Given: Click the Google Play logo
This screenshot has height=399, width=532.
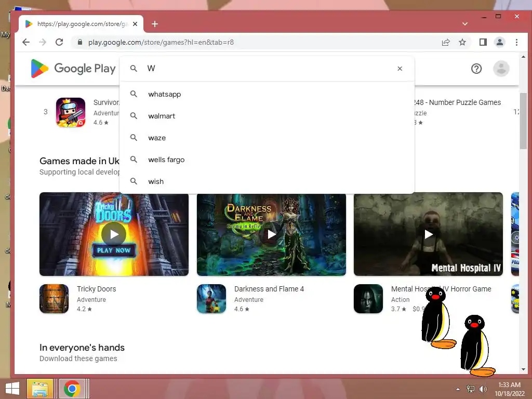Looking at the screenshot, I should tap(73, 69).
